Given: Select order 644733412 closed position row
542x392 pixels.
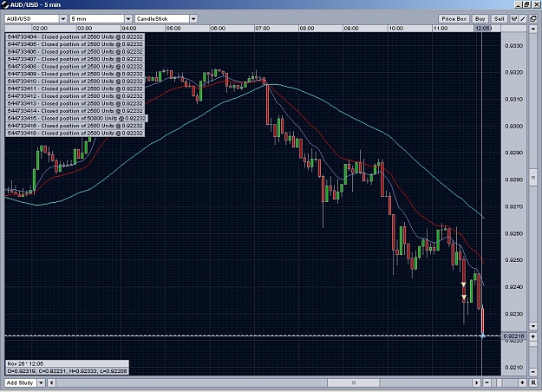Looking at the screenshot, I should (x=75, y=96).
